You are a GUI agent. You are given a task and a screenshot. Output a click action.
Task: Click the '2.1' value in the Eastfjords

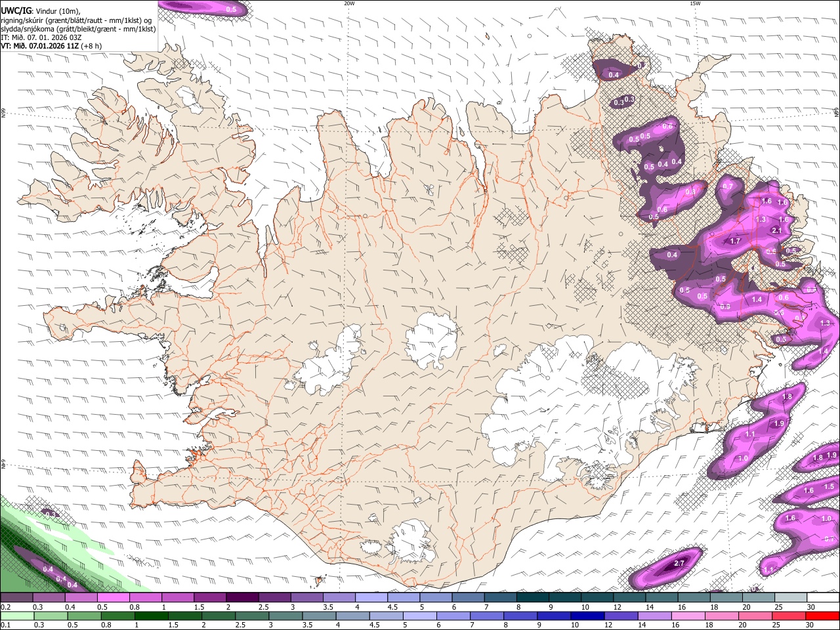pos(776,230)
